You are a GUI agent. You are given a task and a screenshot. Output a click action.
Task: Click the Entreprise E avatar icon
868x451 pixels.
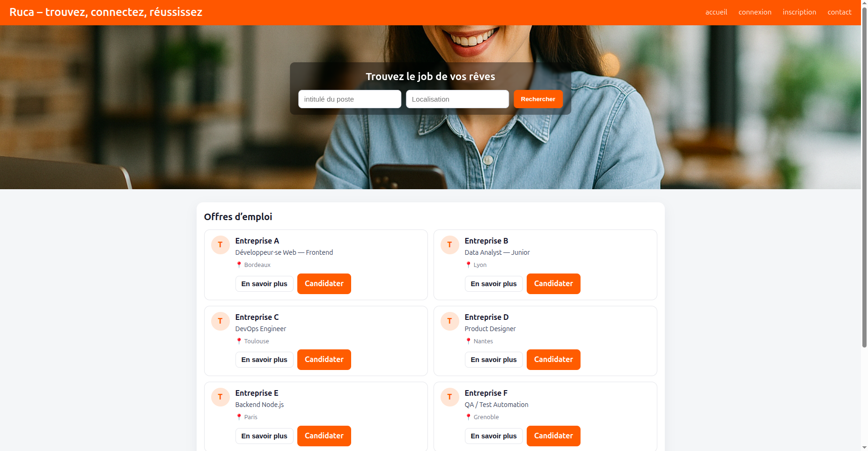point(221,397)
